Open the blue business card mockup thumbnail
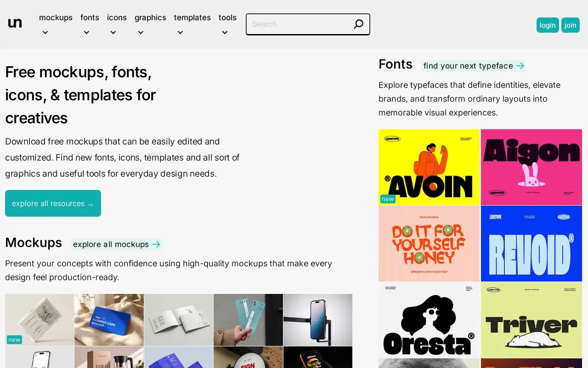 [x=109, y=320]
